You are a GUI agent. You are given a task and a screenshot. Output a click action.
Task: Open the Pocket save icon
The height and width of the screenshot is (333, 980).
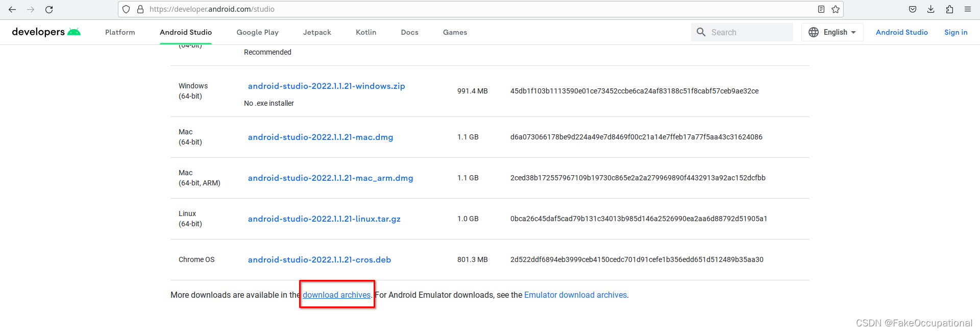913,9
